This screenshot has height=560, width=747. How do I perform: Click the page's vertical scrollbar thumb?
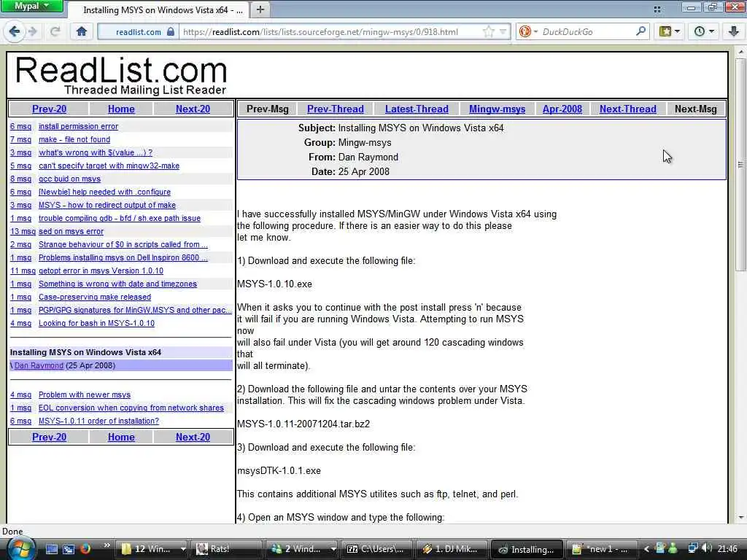(740, 164)
